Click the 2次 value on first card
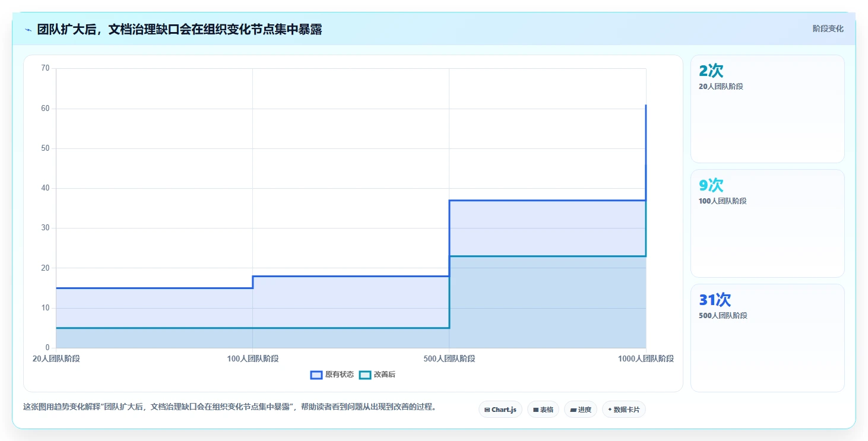868x441 pixels. (711, 71)
